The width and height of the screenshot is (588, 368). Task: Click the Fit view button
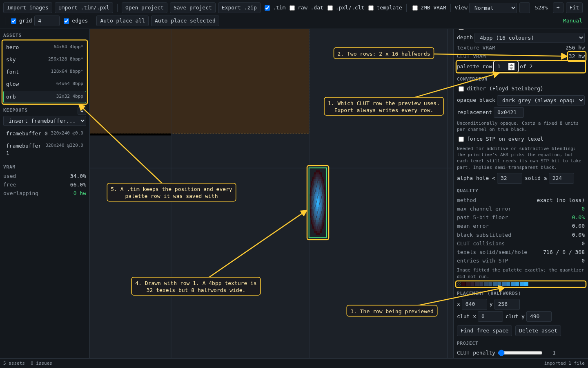pyautogui.click(x=574, y=8)
